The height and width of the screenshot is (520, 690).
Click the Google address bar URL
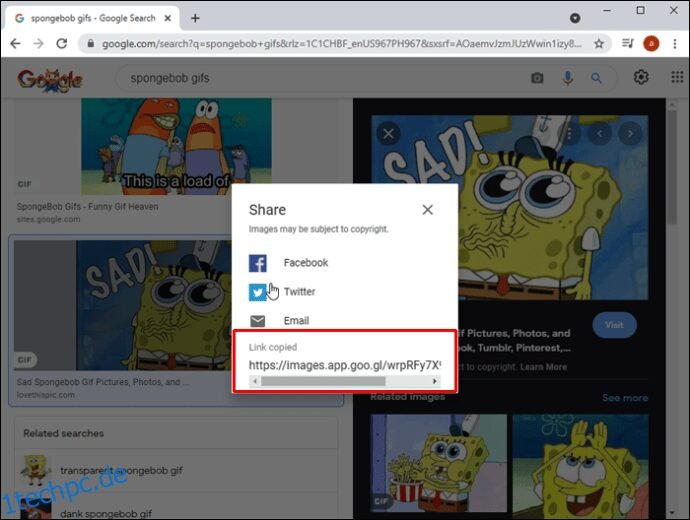(341, 44)
